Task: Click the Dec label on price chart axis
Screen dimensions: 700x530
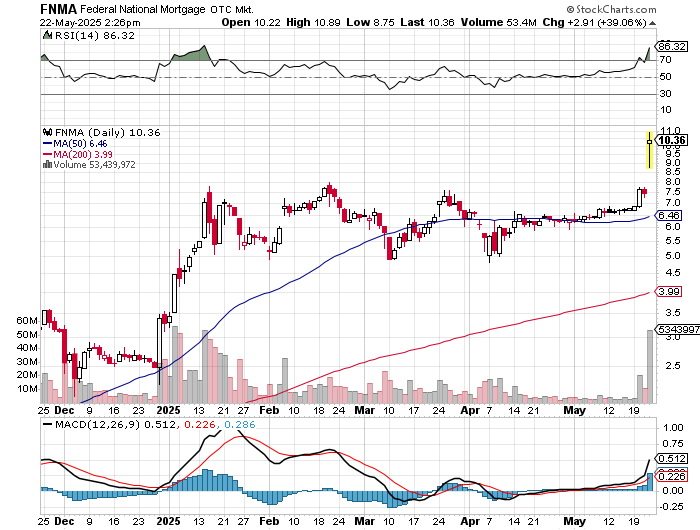Action: (x=64, y=410)
